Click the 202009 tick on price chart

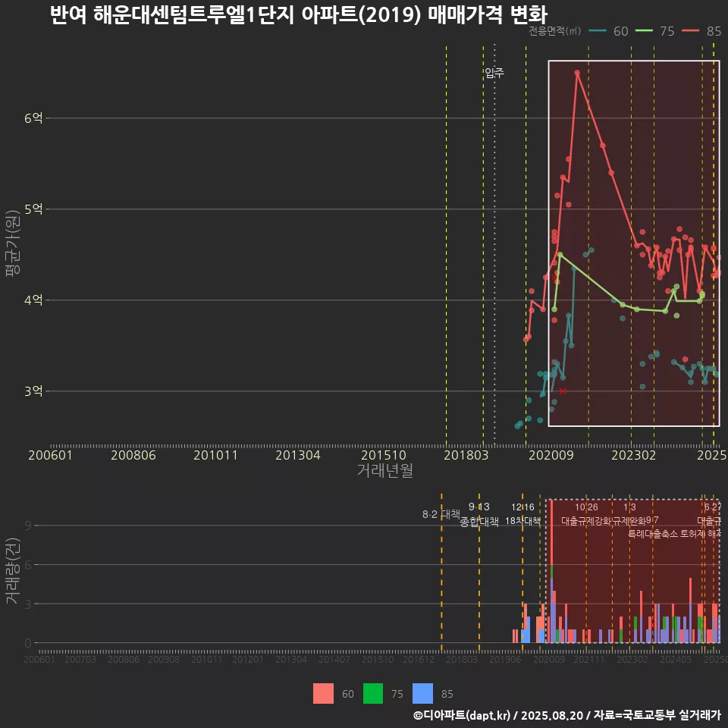(x=551, y=455)
